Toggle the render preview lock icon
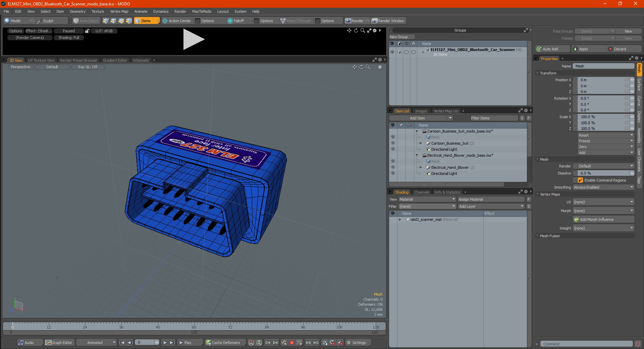Screen dimensions: 644x349 coord(87,31)
